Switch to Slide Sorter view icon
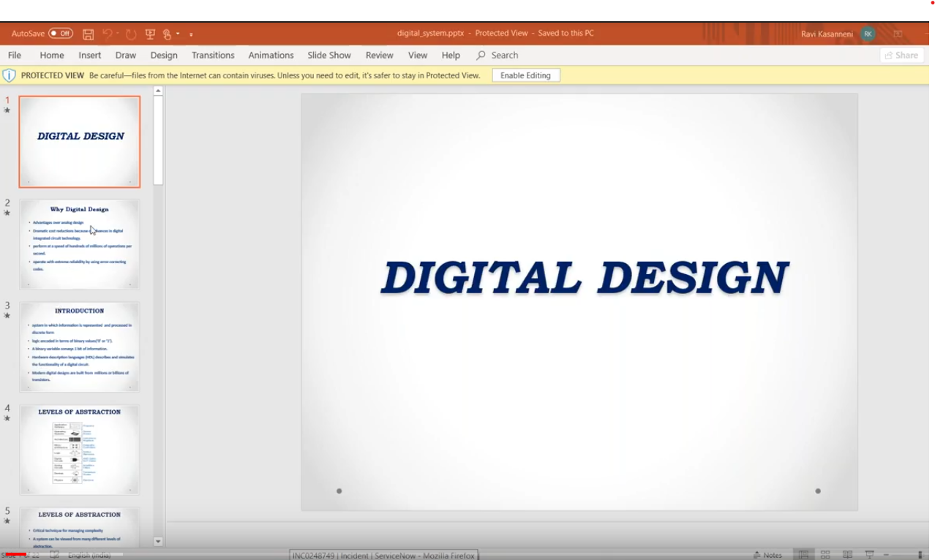This screenshot has width=935, height=560. [825, 555]
